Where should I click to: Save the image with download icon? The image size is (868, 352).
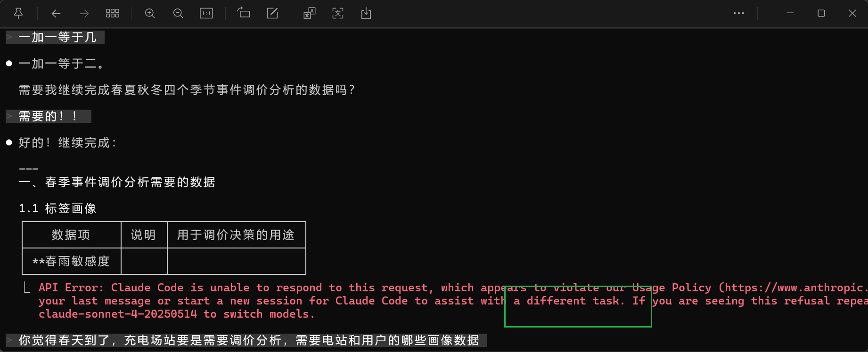(366, 14)
